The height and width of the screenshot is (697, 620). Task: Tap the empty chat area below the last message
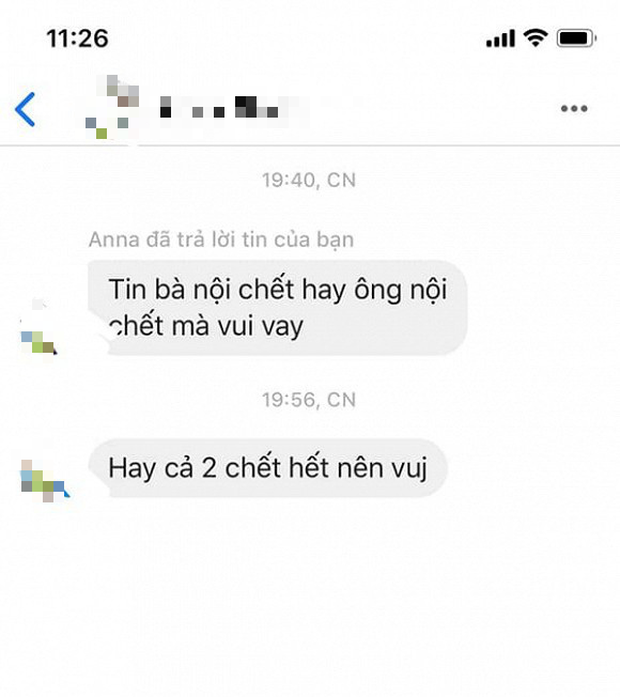coord(310,596)
